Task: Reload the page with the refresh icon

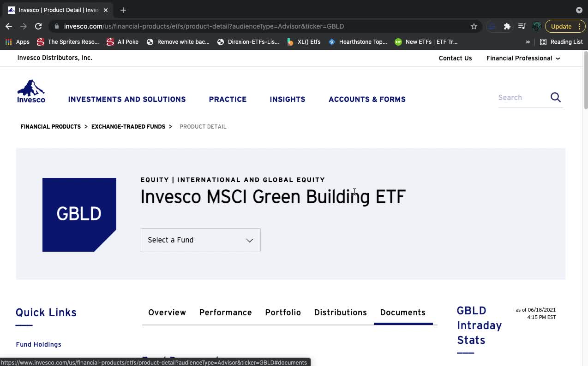Action: click(38, 26)
